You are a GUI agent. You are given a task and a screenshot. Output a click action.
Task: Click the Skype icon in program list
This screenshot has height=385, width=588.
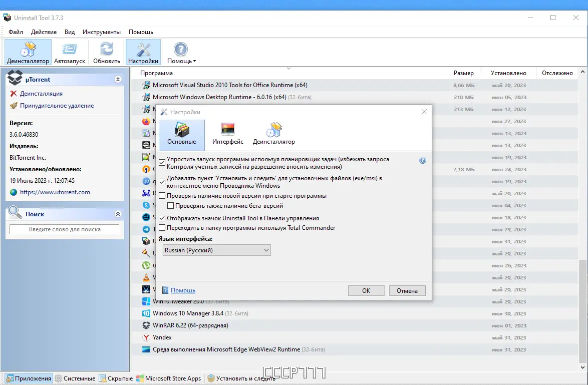point(146,205)
